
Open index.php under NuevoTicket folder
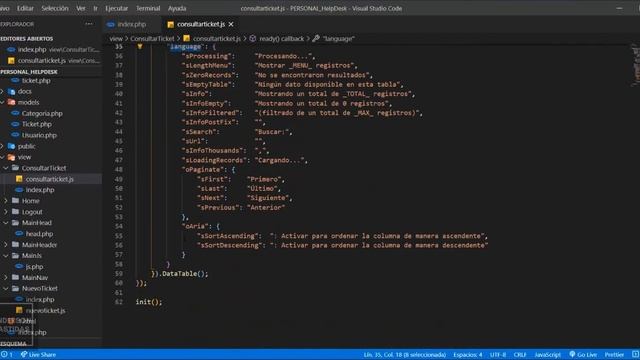point(40,300)
